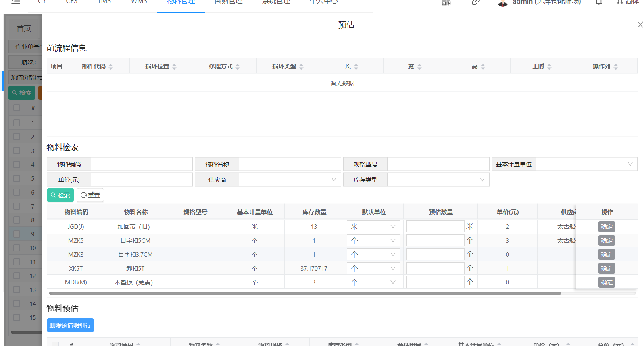Open the 基本计量单位 dropdown
Screen dimensions: 644x346
click(x=586, y=164)
